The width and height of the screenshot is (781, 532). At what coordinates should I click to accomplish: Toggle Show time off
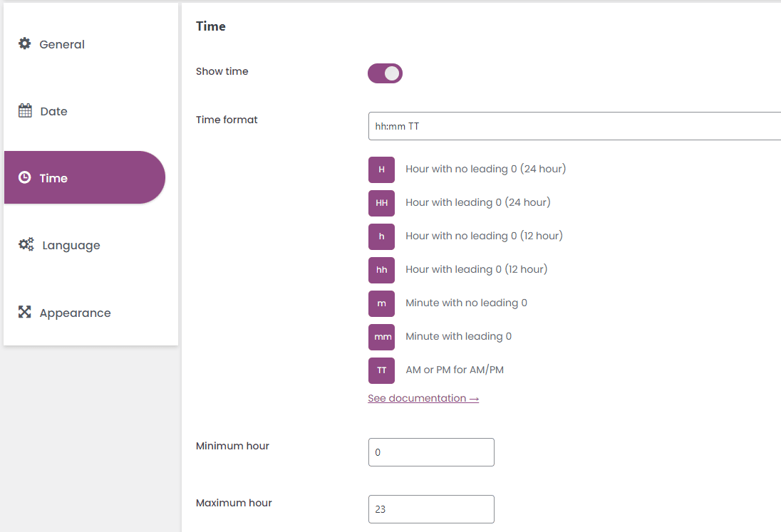[385, 73]
